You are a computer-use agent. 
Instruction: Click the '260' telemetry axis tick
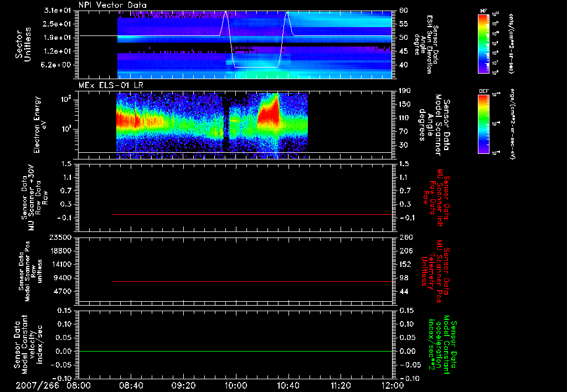pyautogui.click(x=406, y=237)
